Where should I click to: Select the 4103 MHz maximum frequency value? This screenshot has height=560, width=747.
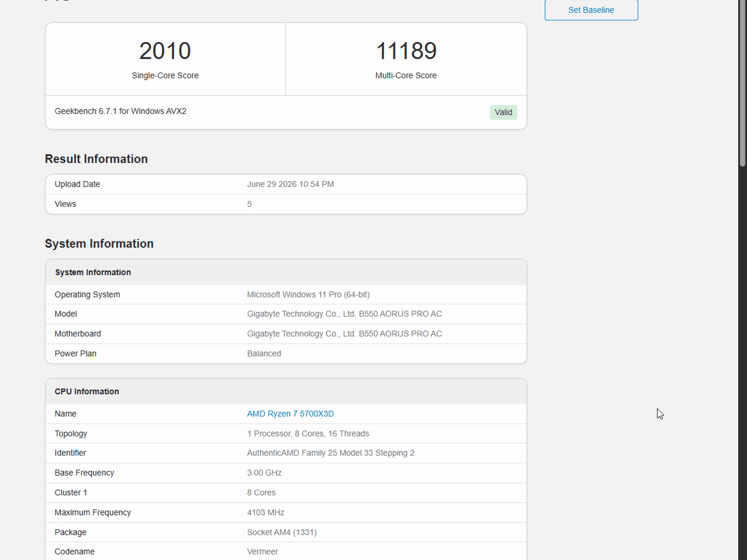266,513
